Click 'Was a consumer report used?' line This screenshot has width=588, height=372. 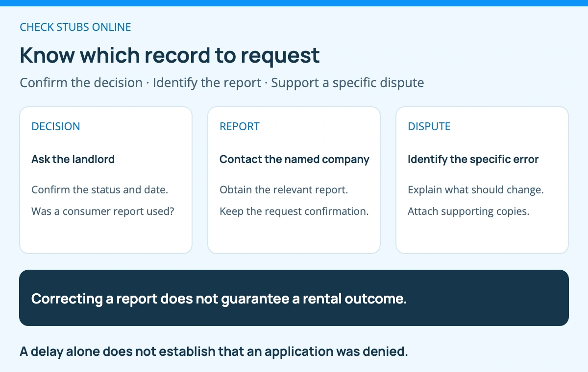point(103,211)
